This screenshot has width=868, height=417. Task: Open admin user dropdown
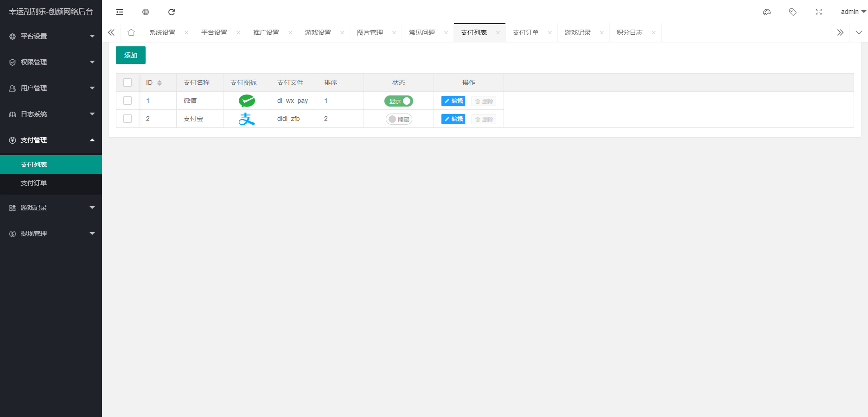853,12
